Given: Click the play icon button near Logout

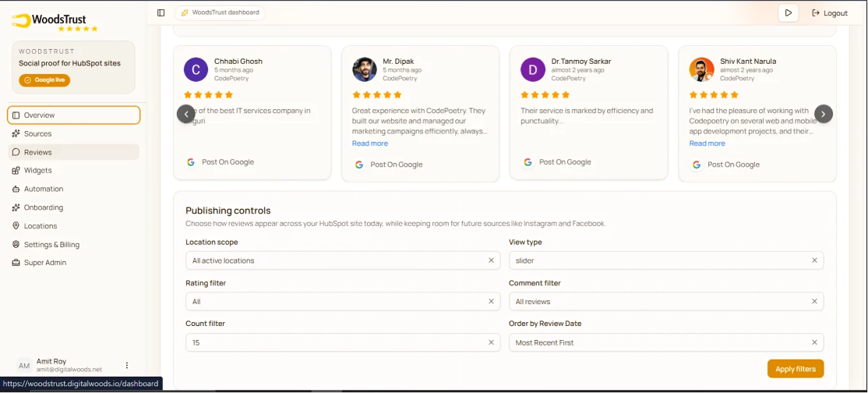Looking at the screenshot, I should 789,12.
